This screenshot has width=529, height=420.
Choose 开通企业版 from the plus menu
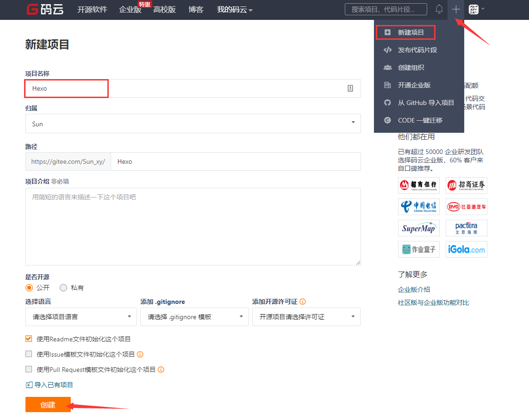pyautogui.click(x=419, y=85)
